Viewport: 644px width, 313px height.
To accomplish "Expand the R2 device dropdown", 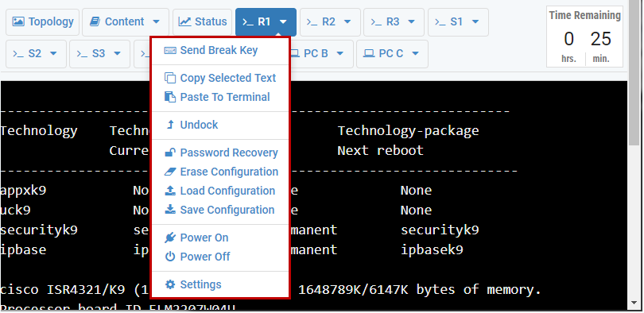I will pyautogui.click(x=347, y=21).
